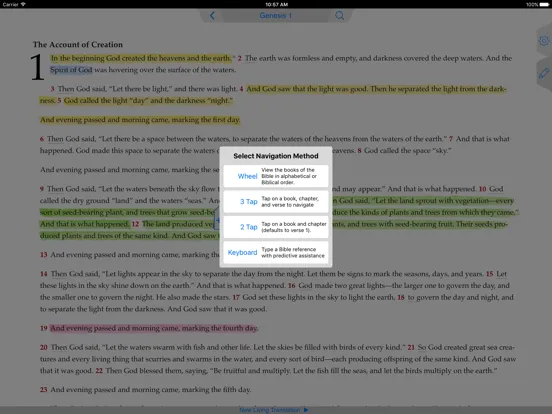
Task: Tap the "Select Navigation Method" heading
Action: [x=276, y=156]
